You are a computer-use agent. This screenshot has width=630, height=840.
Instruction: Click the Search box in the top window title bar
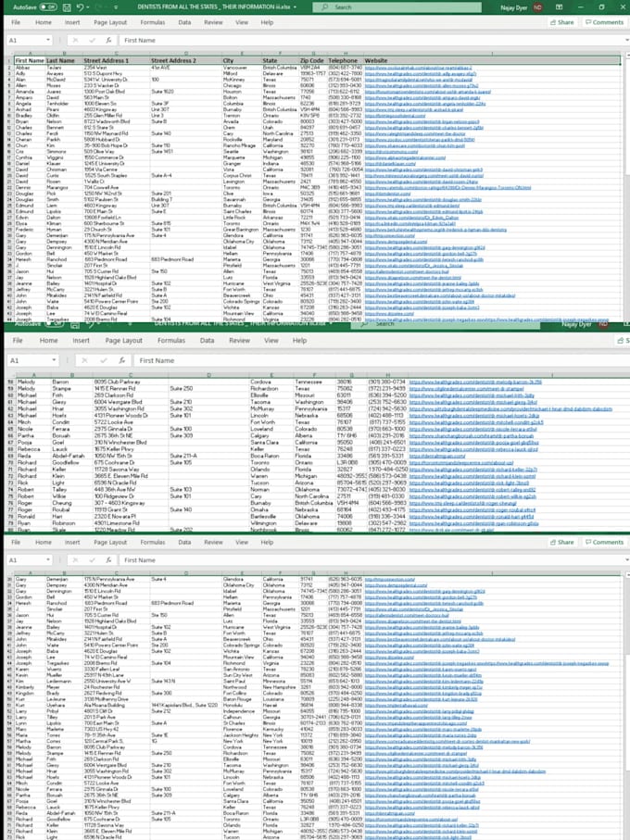click(x=397, y=7)
